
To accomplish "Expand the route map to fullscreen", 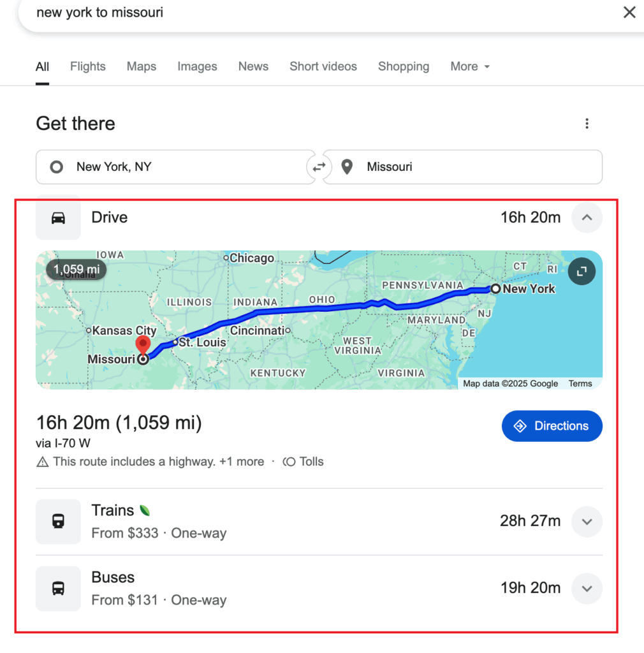I will (582, 272).
